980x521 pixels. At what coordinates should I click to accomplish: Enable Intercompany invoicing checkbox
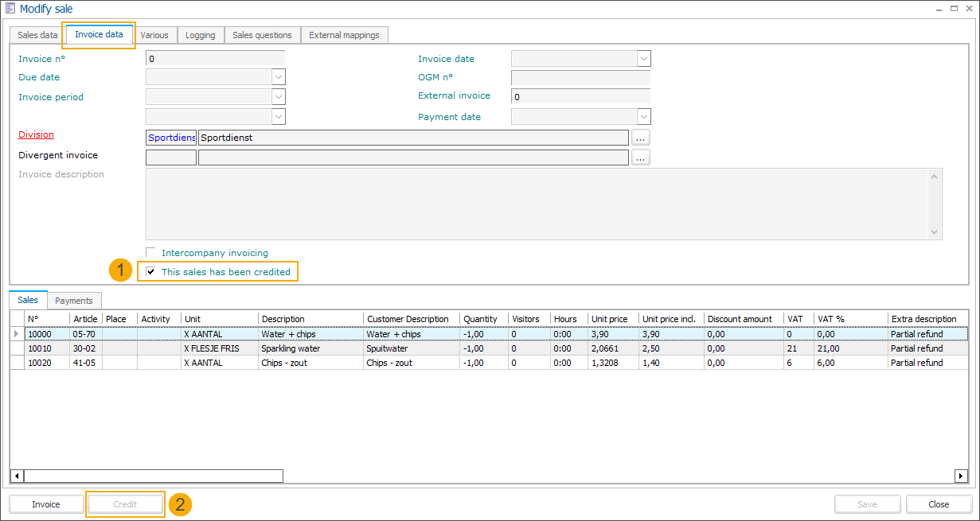pos(151,253)
